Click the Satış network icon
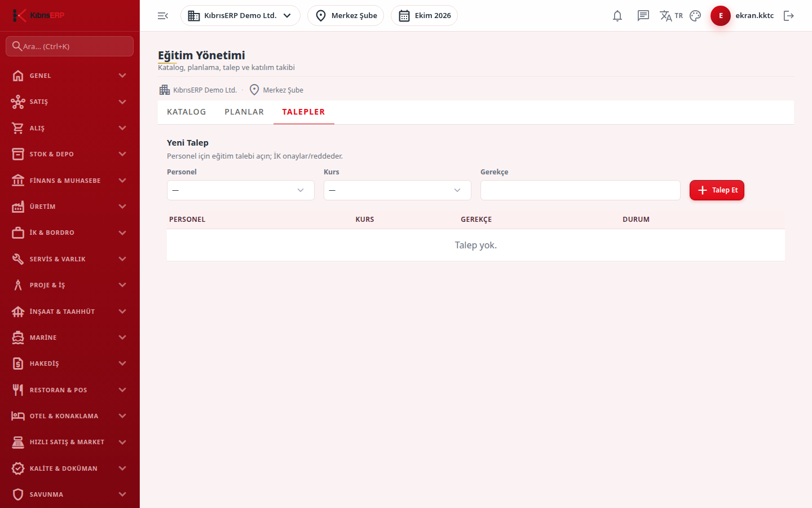812x508 pixels. click(x=18, y=102)
